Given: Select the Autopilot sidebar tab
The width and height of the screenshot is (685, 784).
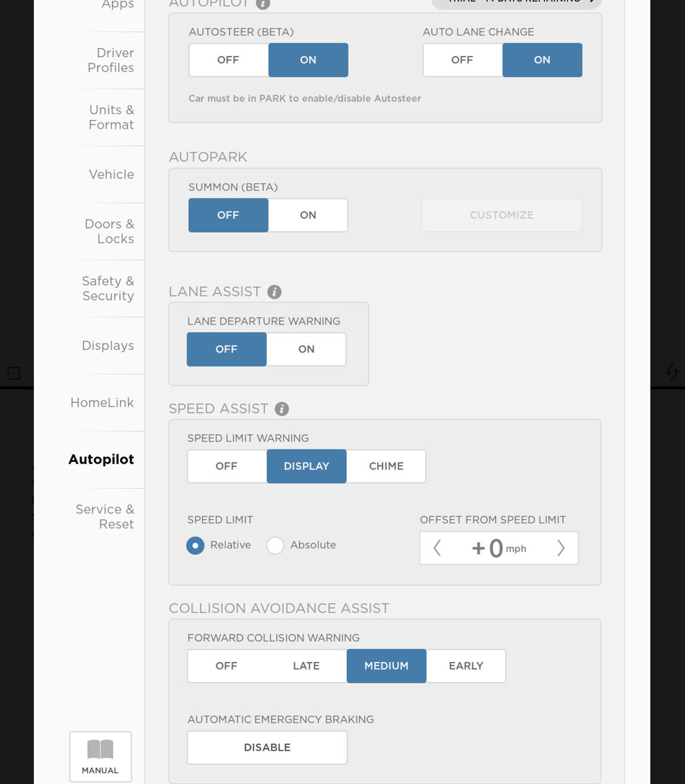Looking at the screenshot, I should coord(102,460).
